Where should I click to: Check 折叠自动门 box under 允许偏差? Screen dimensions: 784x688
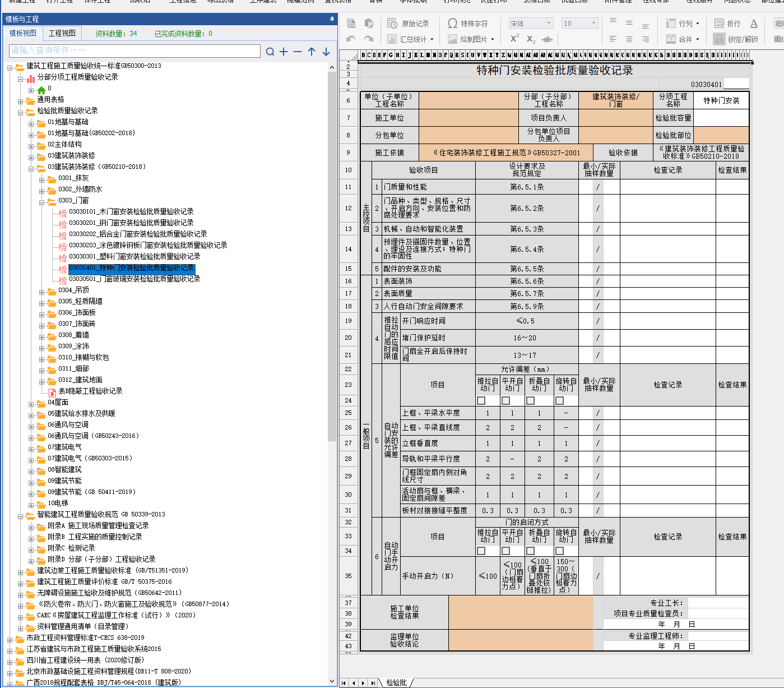point(530,400)
